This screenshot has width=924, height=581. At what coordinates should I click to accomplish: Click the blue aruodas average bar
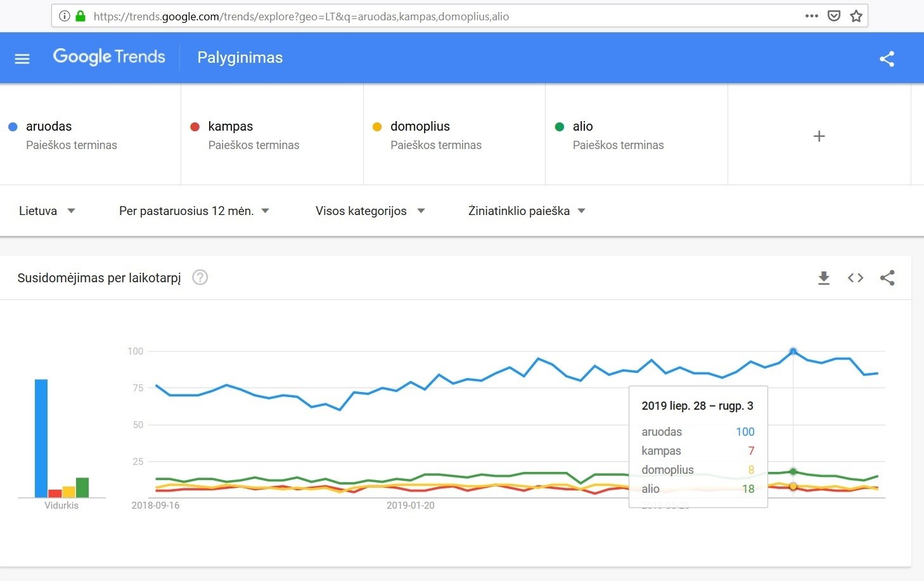pyautogui.click(x=41, y=438)
